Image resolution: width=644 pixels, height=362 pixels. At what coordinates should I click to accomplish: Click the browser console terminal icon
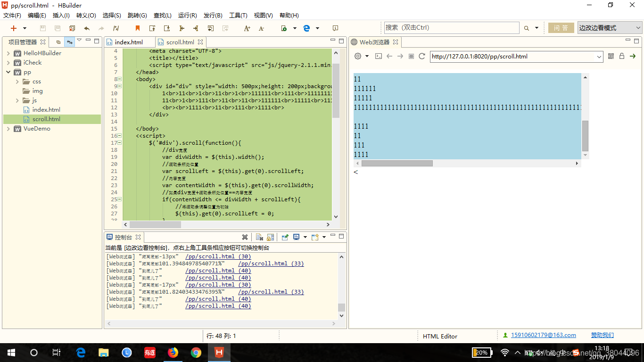(x=378, y=56)
